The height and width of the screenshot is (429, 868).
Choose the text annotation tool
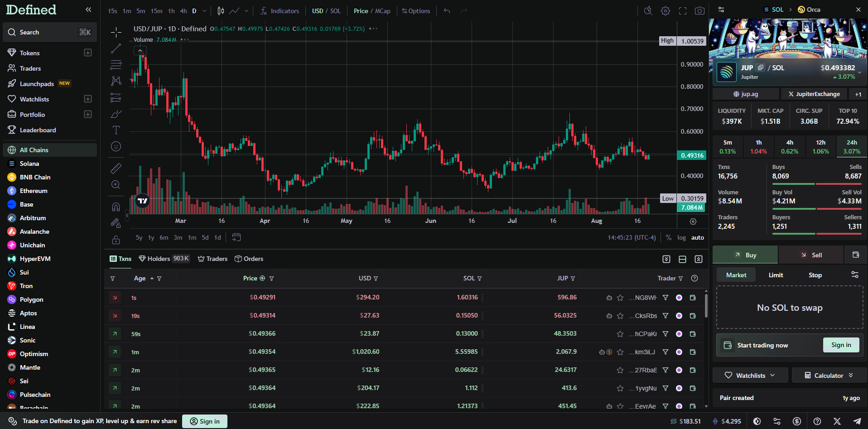pos(116,130)
